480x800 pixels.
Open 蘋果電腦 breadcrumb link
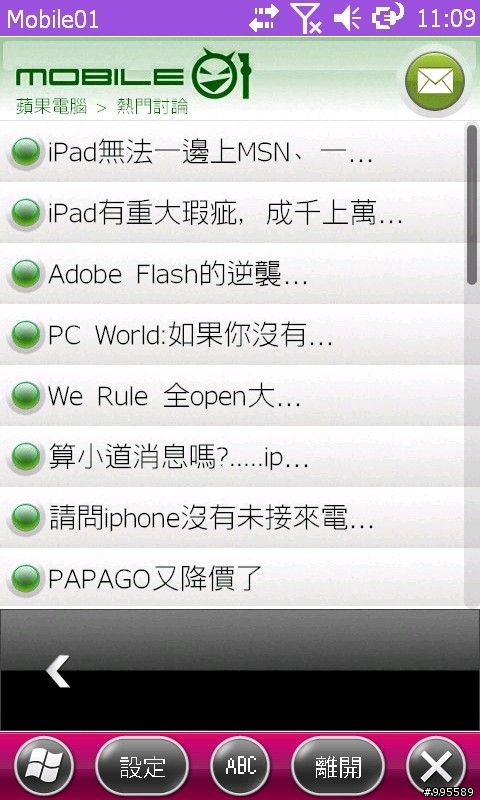pyautogui.click(x=51, y=107)
